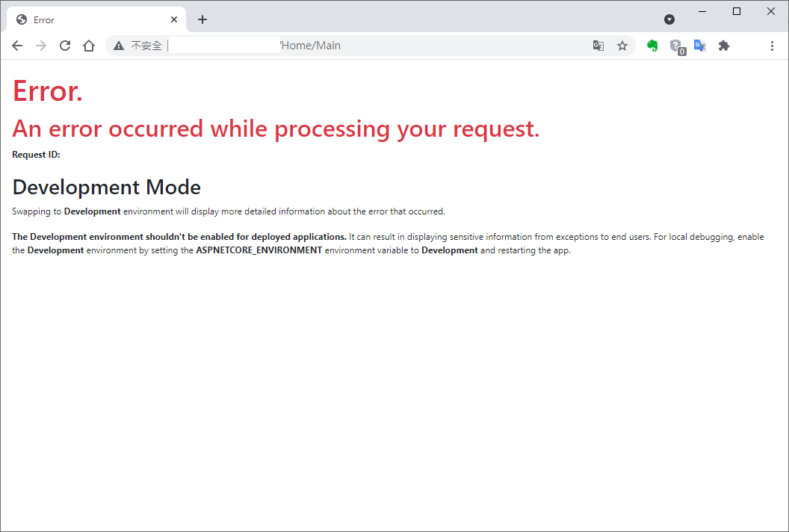This screenshot has height=532, width=789.
Task: Click the Development Mode heading
Action: (106, 187)
